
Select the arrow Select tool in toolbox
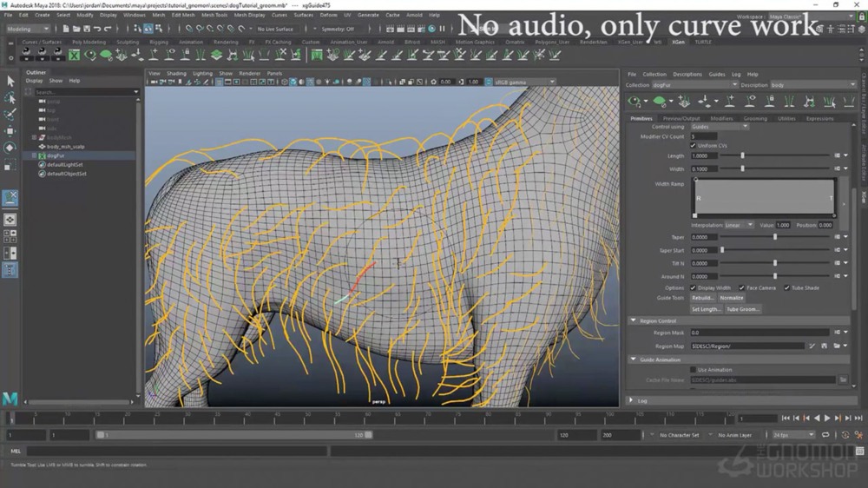10,82
